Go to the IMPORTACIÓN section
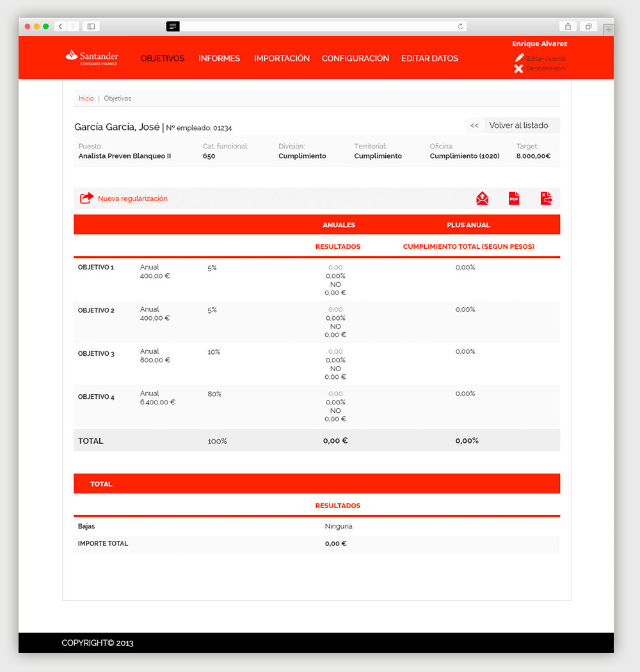The image size is (640, 672). (x=282, y=58)
